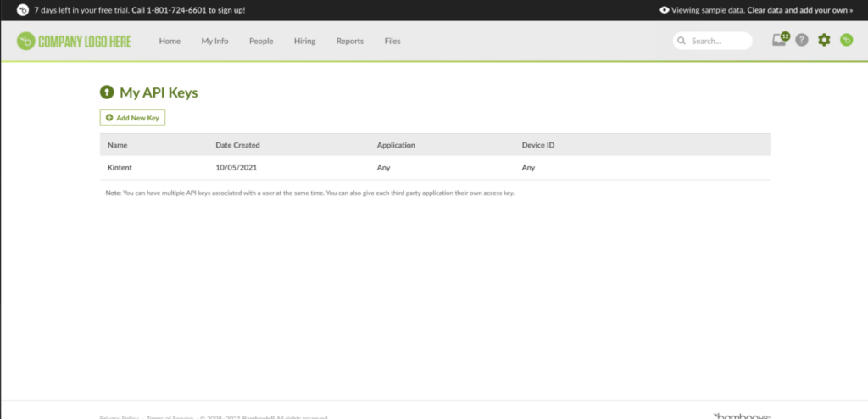Click the plus icon in Add New Key
The height and width of the screenshot is (419, 868).
click(109, 118)
